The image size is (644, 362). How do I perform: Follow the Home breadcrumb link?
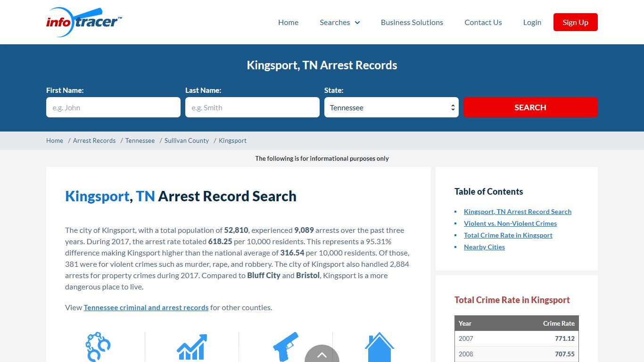tap(55, 140)
